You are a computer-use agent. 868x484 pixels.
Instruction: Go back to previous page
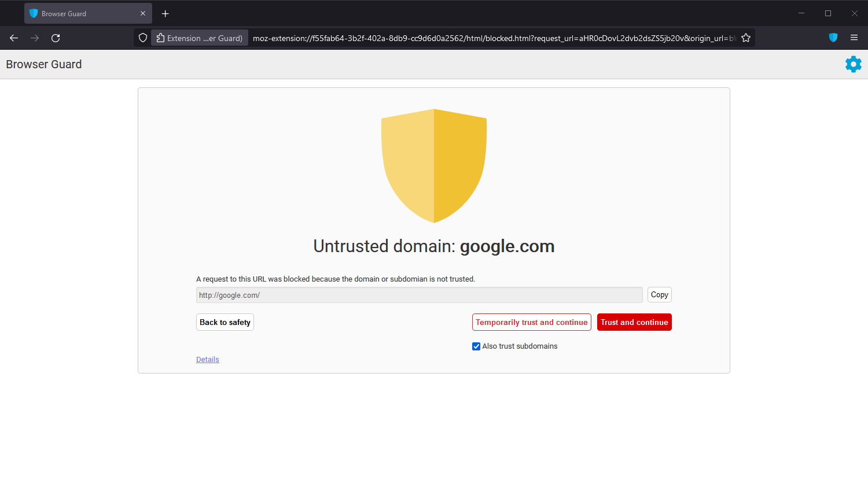click(x=14, y=38)
